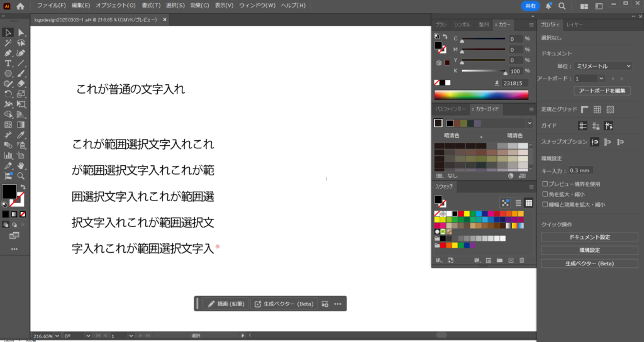This screenshot has width=644, height=342.
Task: Show rulers icon in 定規とグリッド
Action: point(585,109)
